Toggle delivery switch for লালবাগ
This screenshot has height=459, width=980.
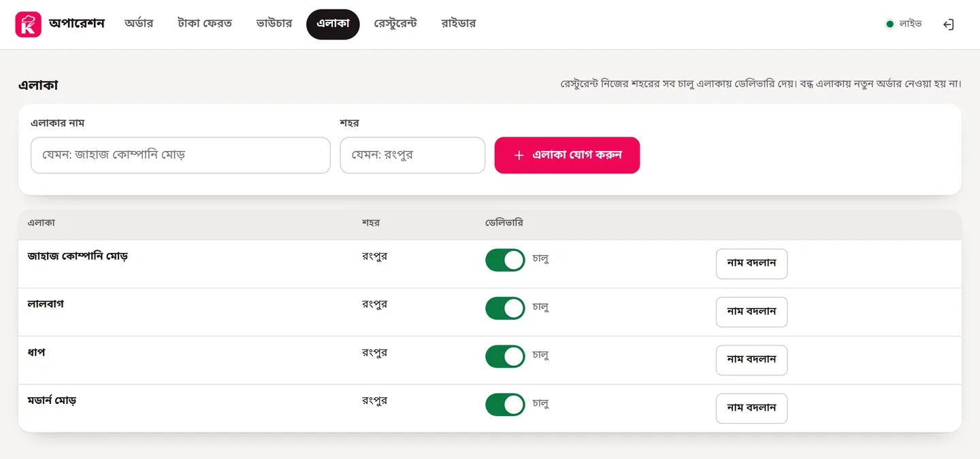pos(505,308)
